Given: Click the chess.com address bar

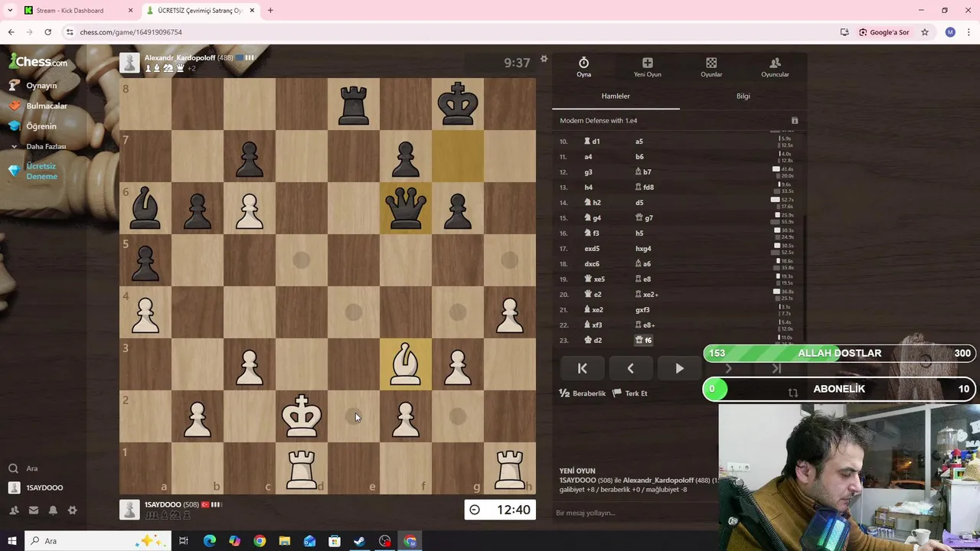Looking at the screenshot, I should click(x=452, y=32).
